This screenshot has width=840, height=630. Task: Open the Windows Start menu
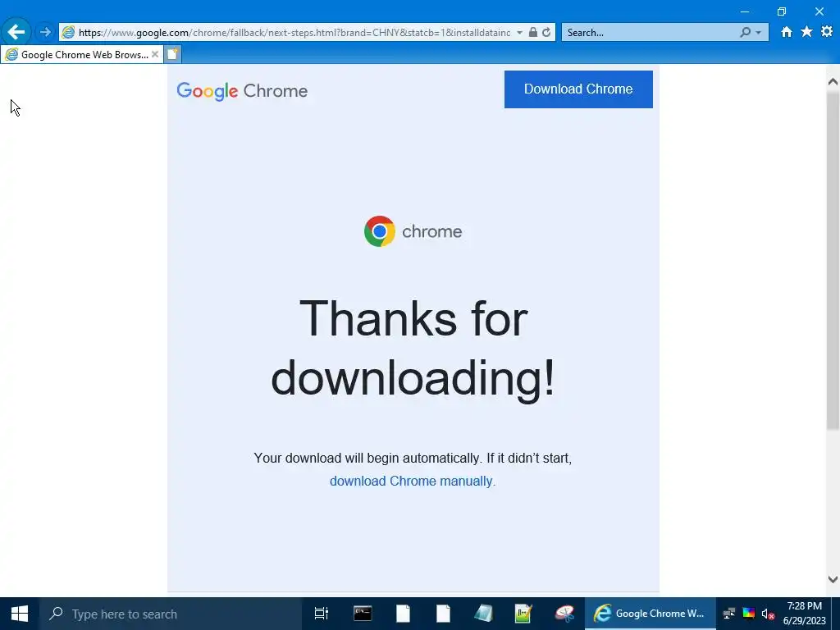coord(20,614)
